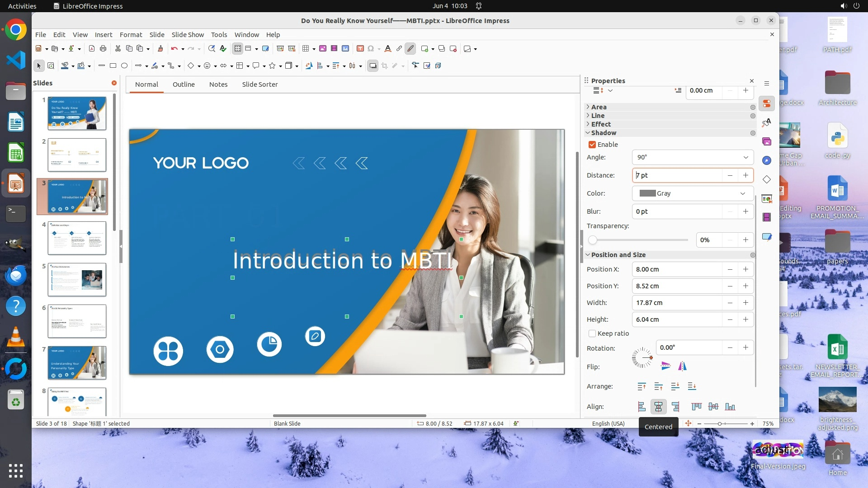
Task: Open the Slide Show menu
Action: 188,35
